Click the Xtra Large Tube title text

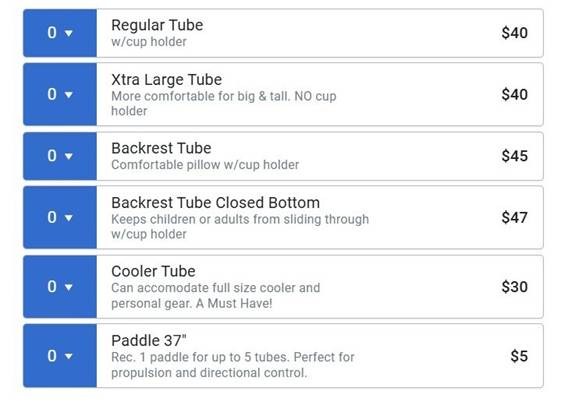166,80
